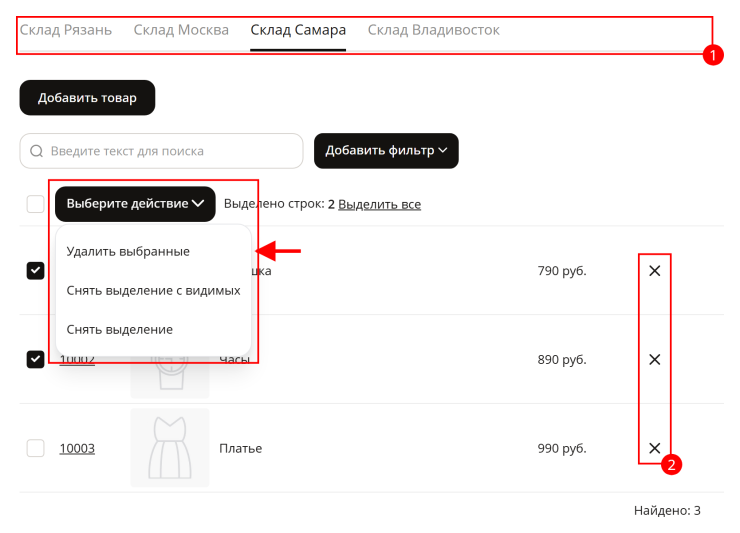The image size is (740, 533).
Task: Uncheck the second selected row checkbox
Action: click(x=35, y=359)
